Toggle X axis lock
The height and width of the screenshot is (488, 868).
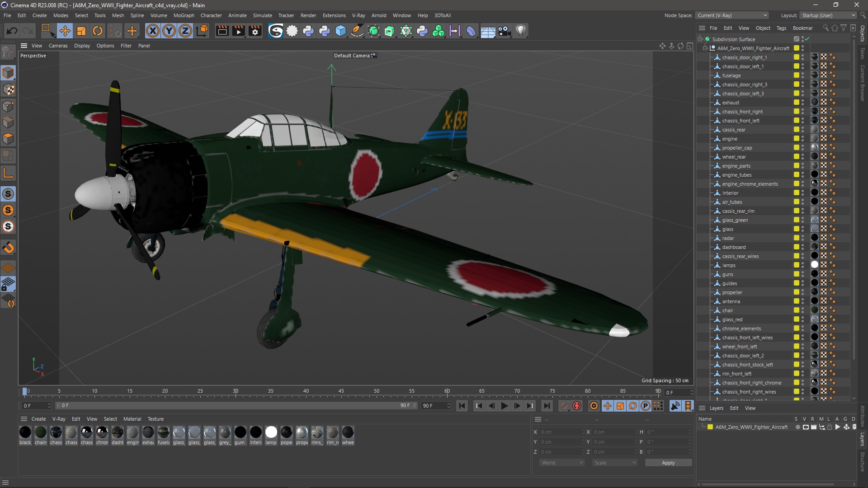(153, 31)
